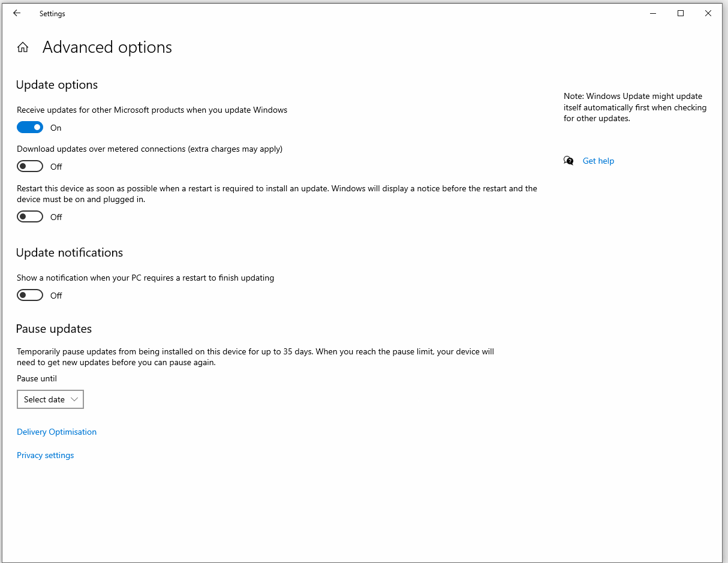
Task: Click the Pause updates heading
Action: (54, 329)
